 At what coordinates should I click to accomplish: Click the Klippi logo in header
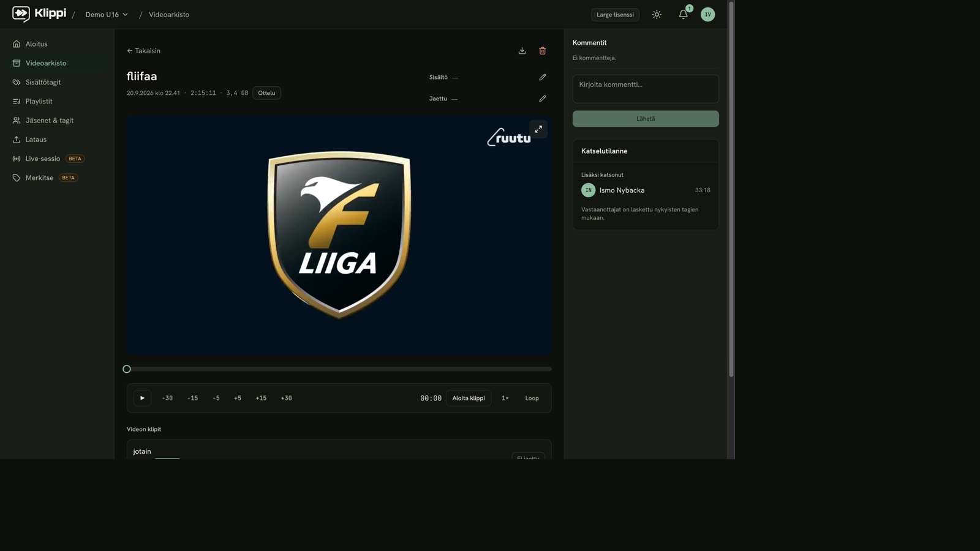pyautogui.click(x=39, y=13)
